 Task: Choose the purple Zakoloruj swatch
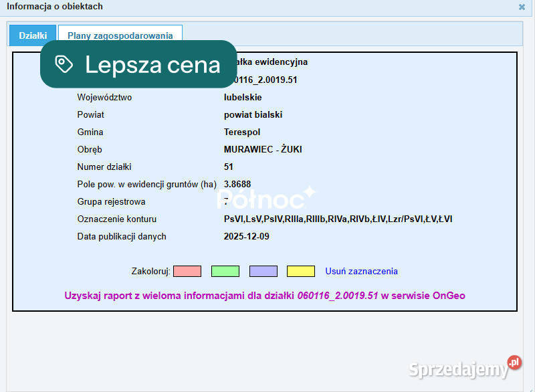(263, 271)
